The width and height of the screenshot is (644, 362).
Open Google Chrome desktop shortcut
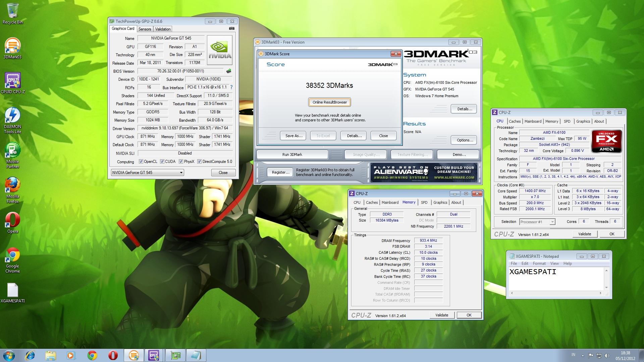pyautogui.click(x=12, y=260)
